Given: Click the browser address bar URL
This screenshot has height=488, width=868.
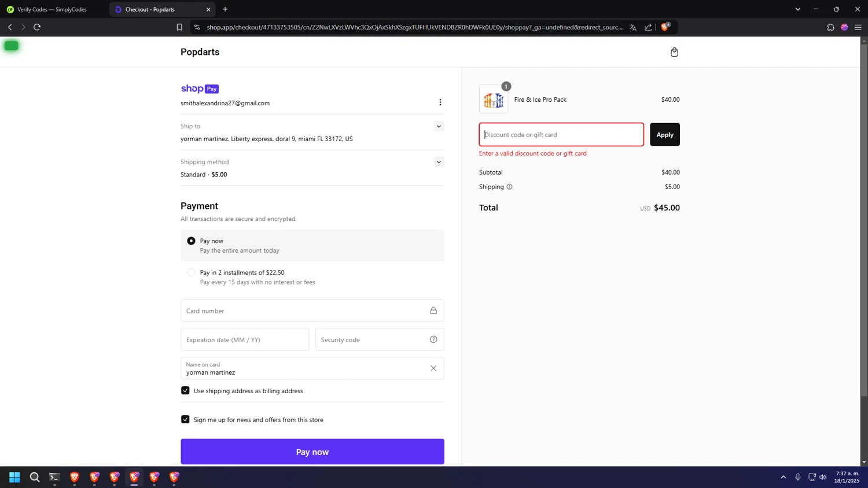Looking at the screenshot, I should point(414,27).
